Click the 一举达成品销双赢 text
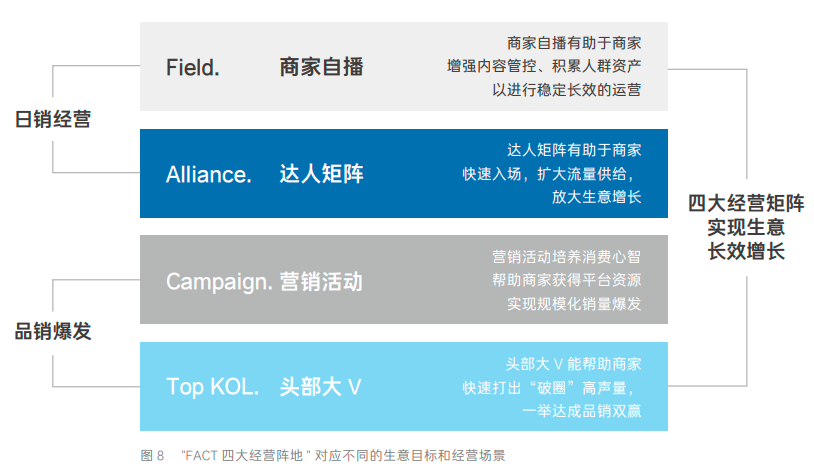 581,411
